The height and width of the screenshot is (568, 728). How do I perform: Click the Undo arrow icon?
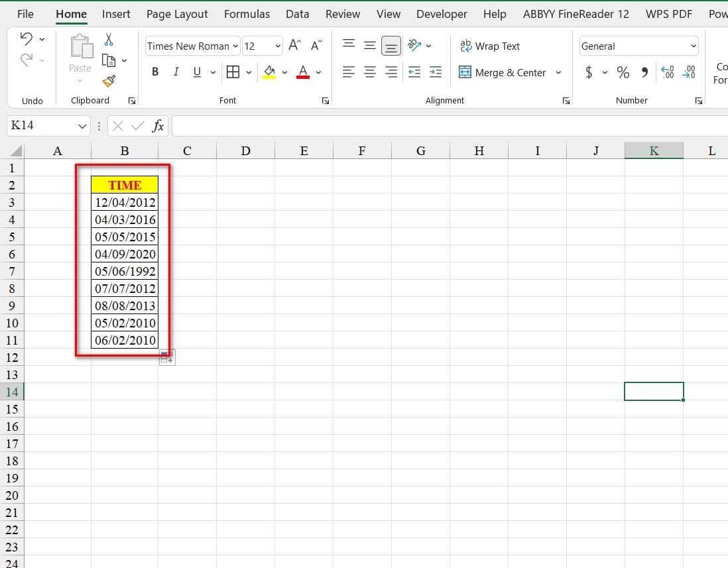click(x=27, y=38)
